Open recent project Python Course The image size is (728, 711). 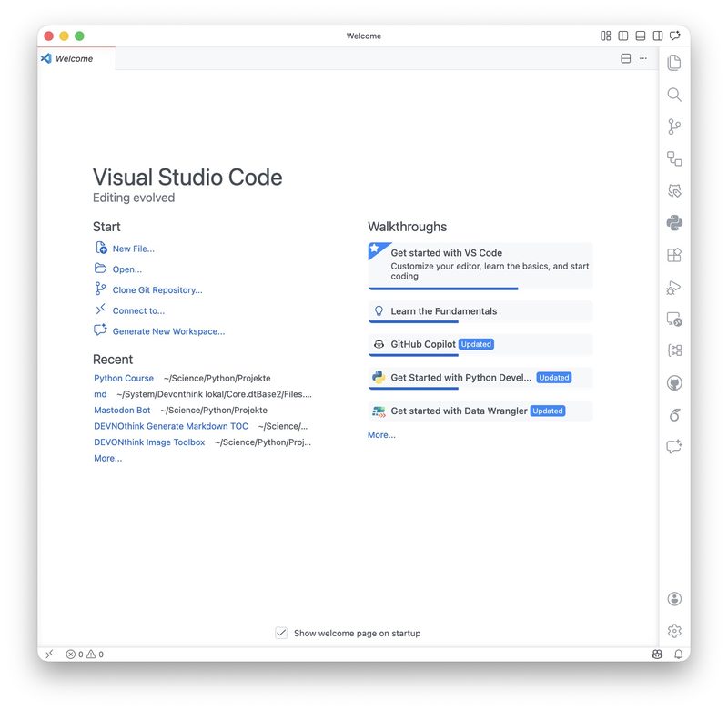124,379
